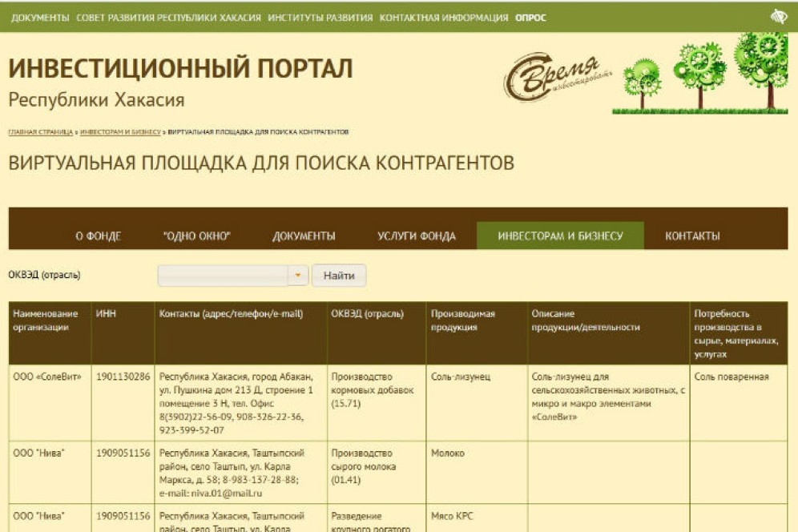Open the КОНТАКТЫ tab
Viewport: 798px width, 532px height.
694,236
